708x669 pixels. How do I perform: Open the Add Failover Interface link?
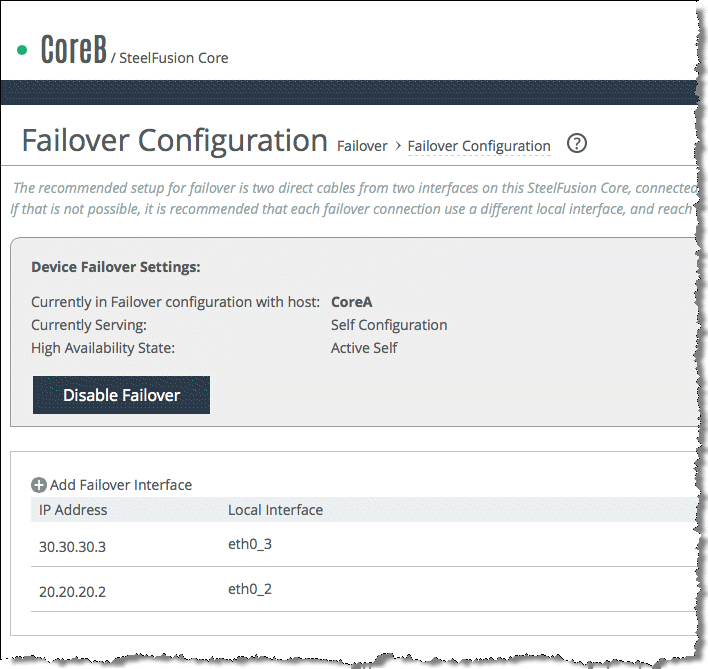click(x=121, y=485)
